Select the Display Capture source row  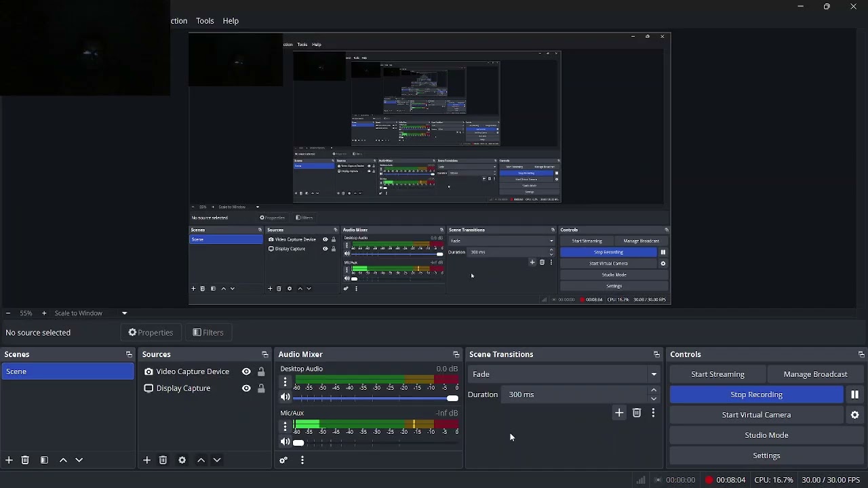[205, 388]
